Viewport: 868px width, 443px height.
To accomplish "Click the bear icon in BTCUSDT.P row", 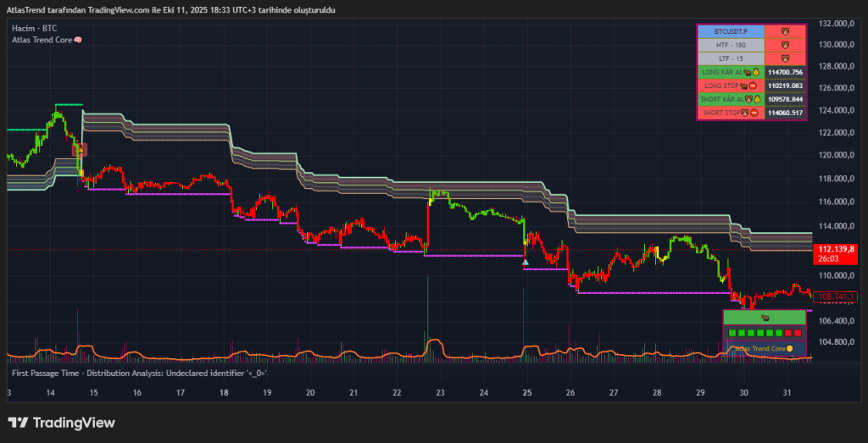I will pos(784,31).
